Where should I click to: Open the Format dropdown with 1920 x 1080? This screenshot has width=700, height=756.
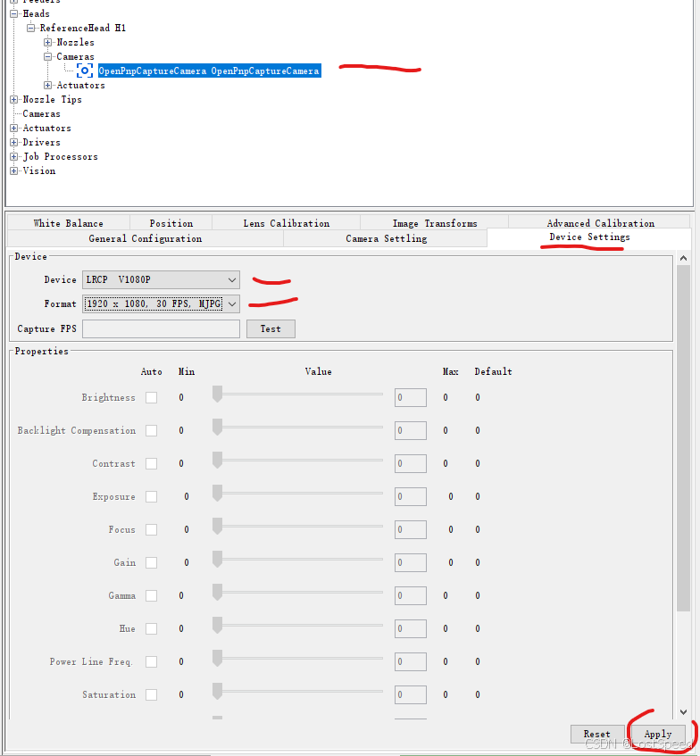point(161,303)
